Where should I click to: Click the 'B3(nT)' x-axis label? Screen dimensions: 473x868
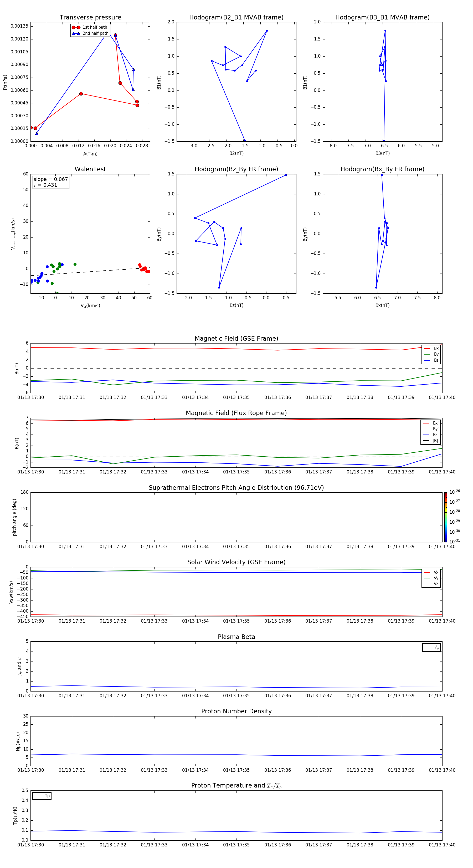point(382,153)
